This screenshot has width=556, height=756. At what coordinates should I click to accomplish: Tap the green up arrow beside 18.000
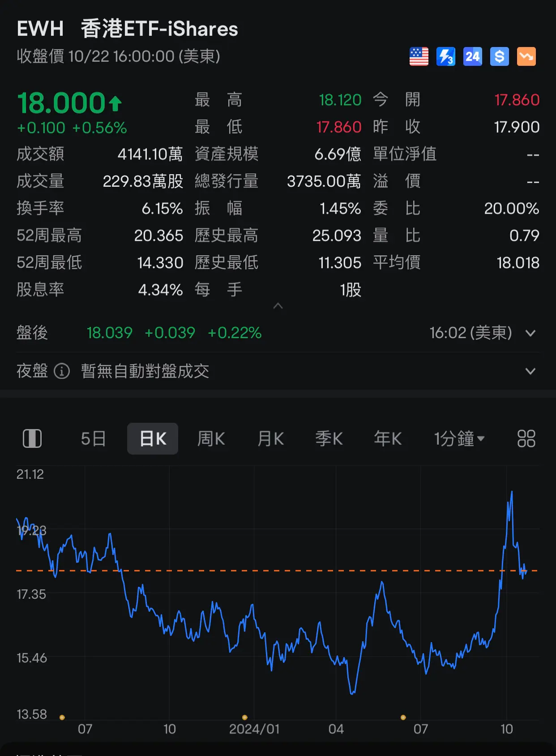pos(115,103)
